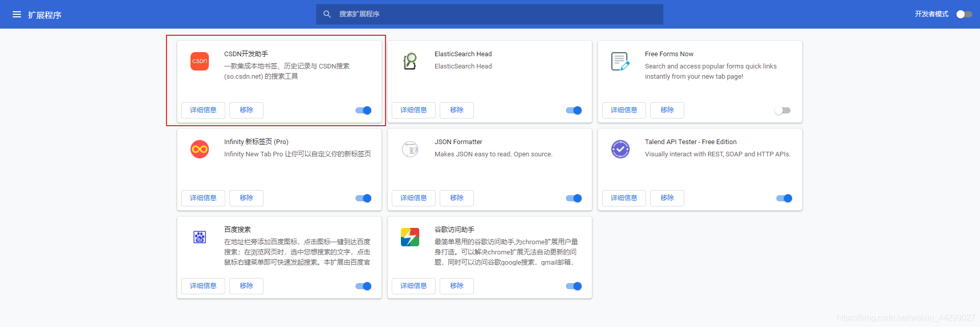This screenshot has width=980, height=327.
Task: Open 详细信息 for 谷歌访问助手
Action: (x=414, y=286)
